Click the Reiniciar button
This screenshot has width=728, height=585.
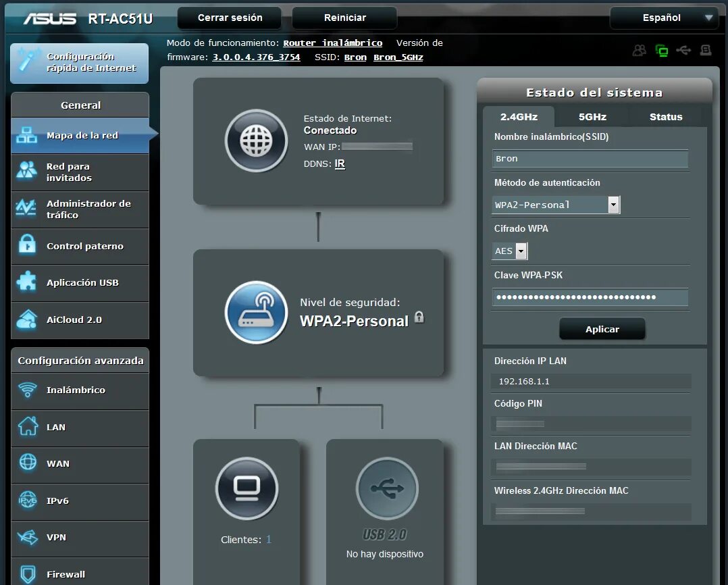coord(344,18)
